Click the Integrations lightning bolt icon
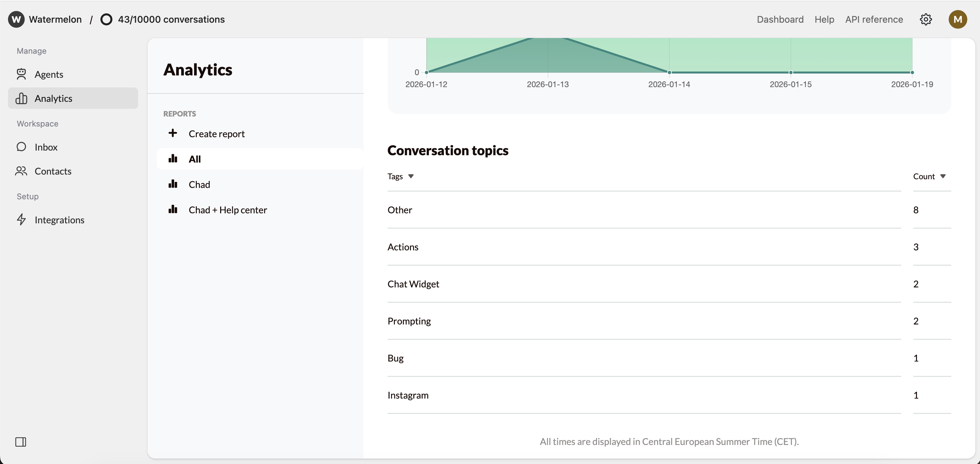Viewport: 980px width, 464px height. pyautogui.click(x=21, y=220)
